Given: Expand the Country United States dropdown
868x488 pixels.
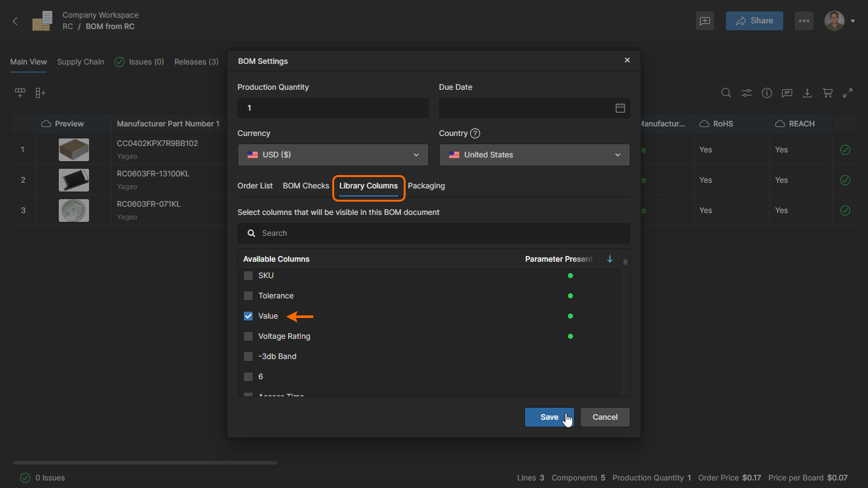Looking at the screenshot, I should (534, 155).
